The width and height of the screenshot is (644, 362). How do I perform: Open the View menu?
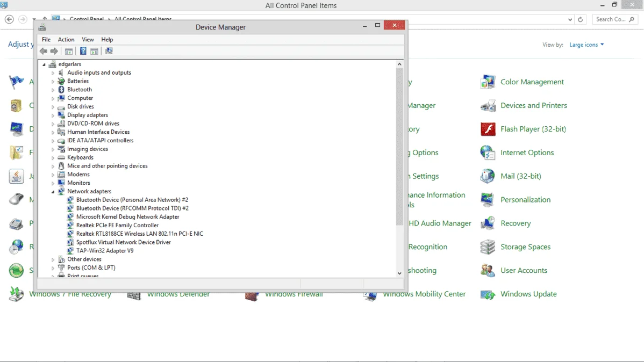click(x=88, y=40)
